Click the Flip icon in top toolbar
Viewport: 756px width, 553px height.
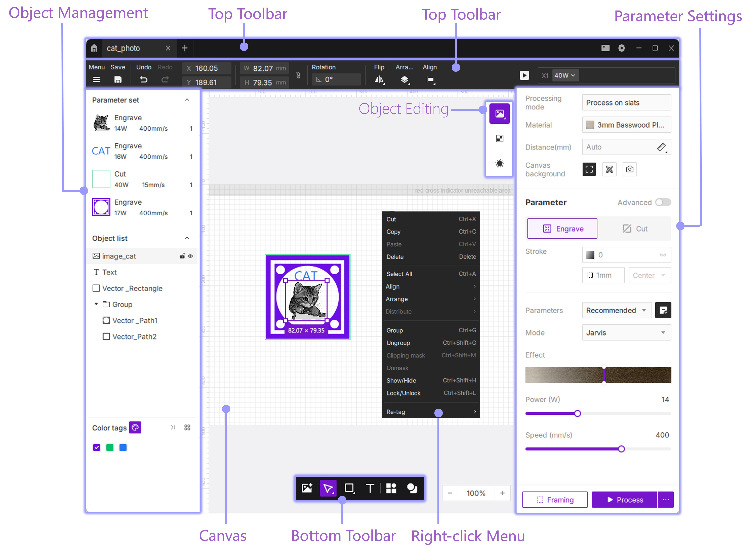[379, 80]
